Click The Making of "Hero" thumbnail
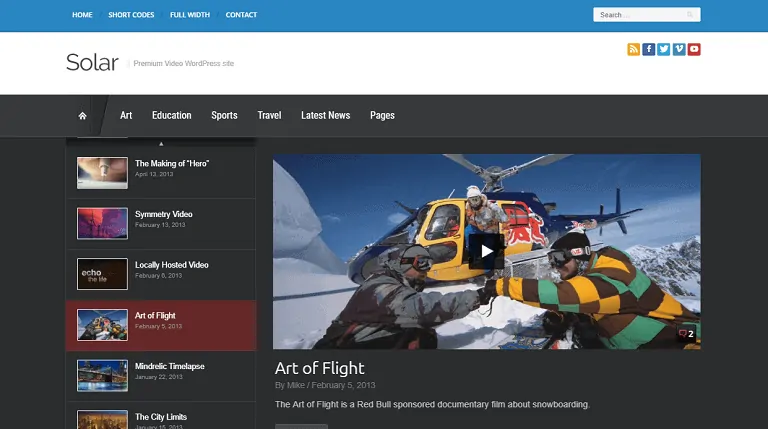Screen dimensions: 768x429 point(102,173)
